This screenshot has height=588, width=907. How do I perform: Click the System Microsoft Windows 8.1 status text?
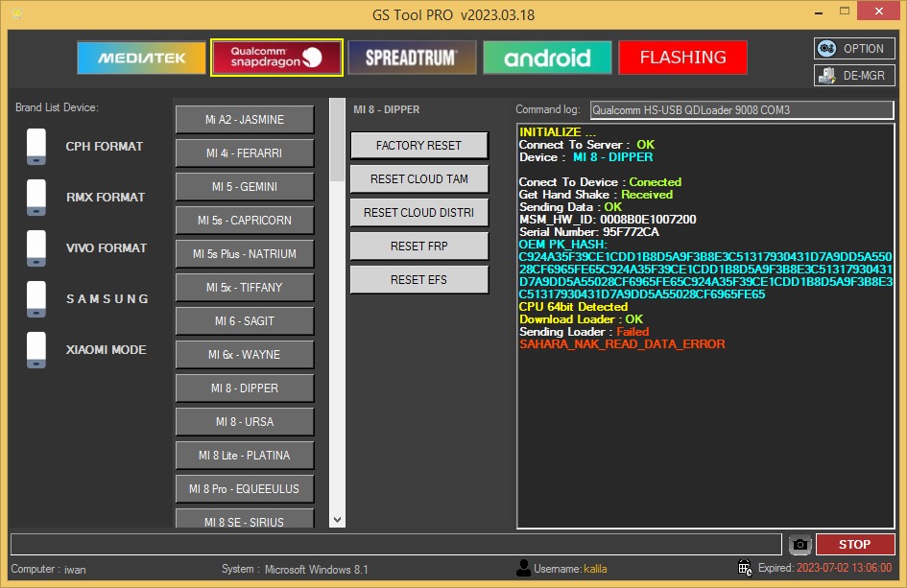tap(295, 569)
